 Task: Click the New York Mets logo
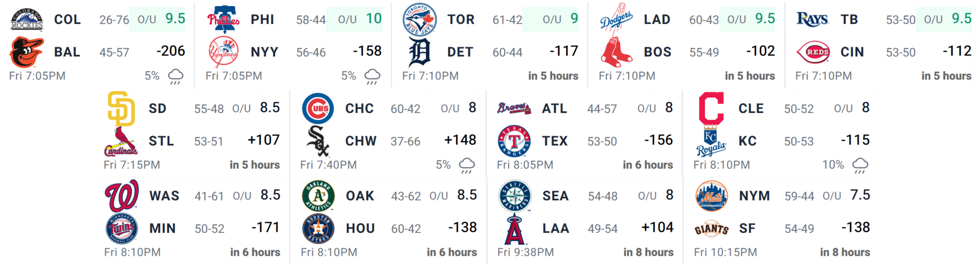click(x=712, y=196)
